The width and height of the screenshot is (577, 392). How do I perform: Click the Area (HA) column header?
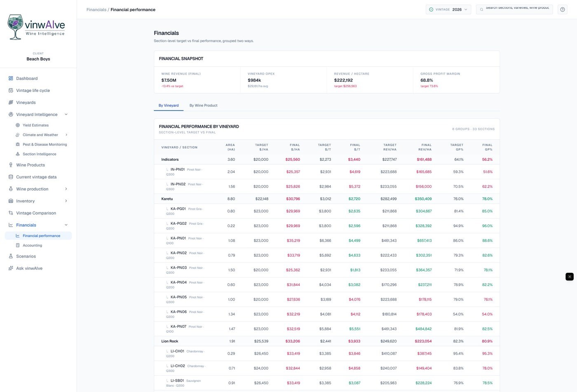pyautogui.click(x=230, y=147)
